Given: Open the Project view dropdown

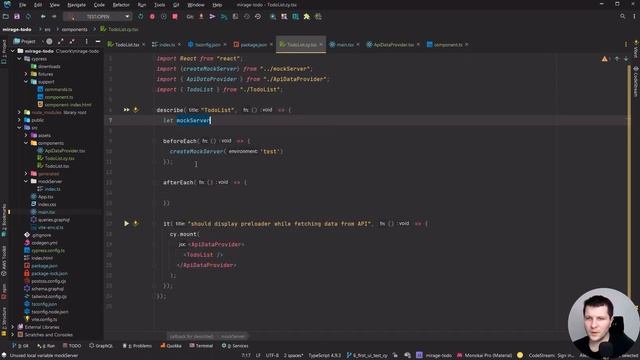Looking at the screenshot, I should pos(27,41).
